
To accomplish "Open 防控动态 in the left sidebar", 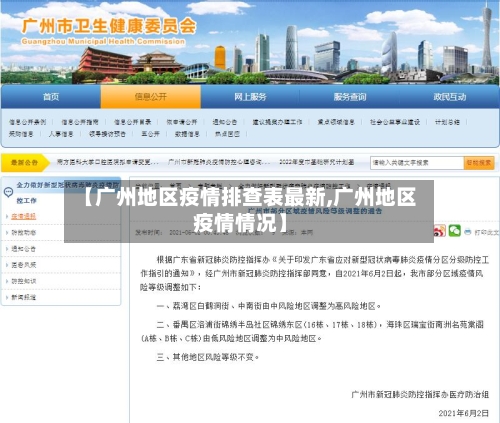I will pyautogui.click(x=23, y=233).
